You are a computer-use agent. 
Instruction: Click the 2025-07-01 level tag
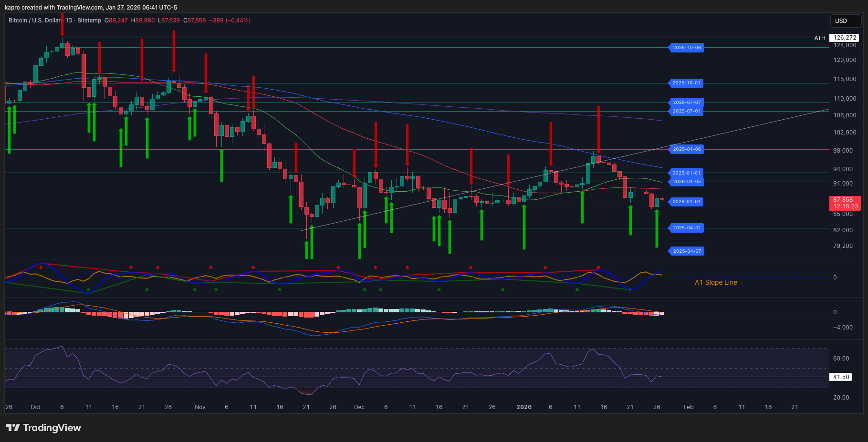click(686, 111)
